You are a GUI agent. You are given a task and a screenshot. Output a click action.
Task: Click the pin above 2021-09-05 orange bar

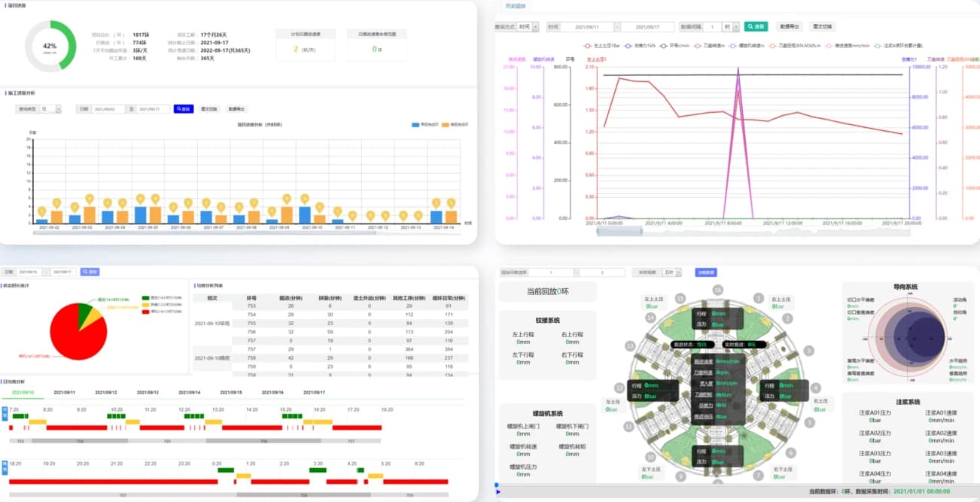pos(155,199)
